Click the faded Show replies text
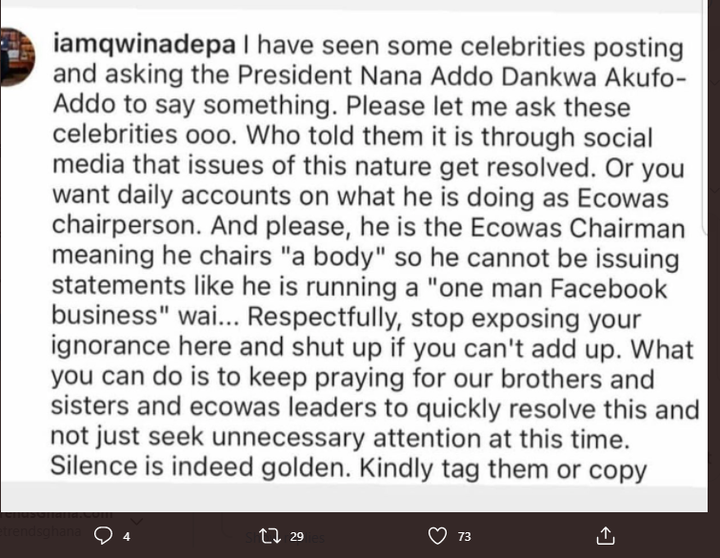Screen dimensions: 720x558 [x=285, y=537]
